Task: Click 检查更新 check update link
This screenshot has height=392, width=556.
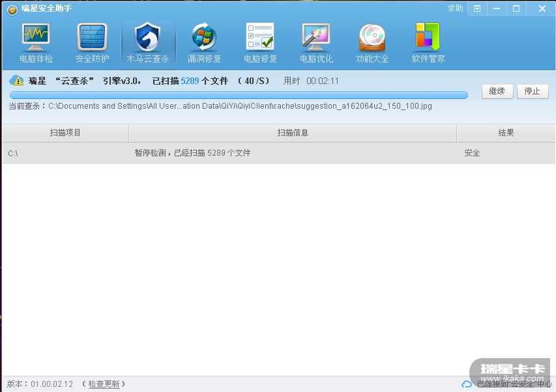Action: point(104,384)
